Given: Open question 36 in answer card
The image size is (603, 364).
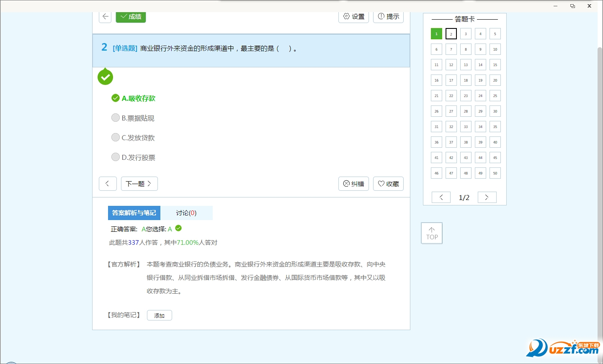Looking at the screenshot, I should tap(436, 142).
